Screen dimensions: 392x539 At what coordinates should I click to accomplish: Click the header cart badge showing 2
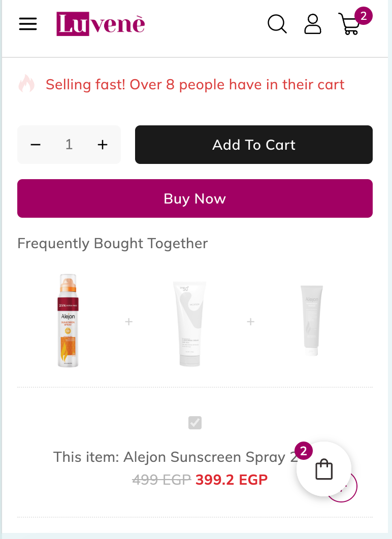click(x=364, y=16)
